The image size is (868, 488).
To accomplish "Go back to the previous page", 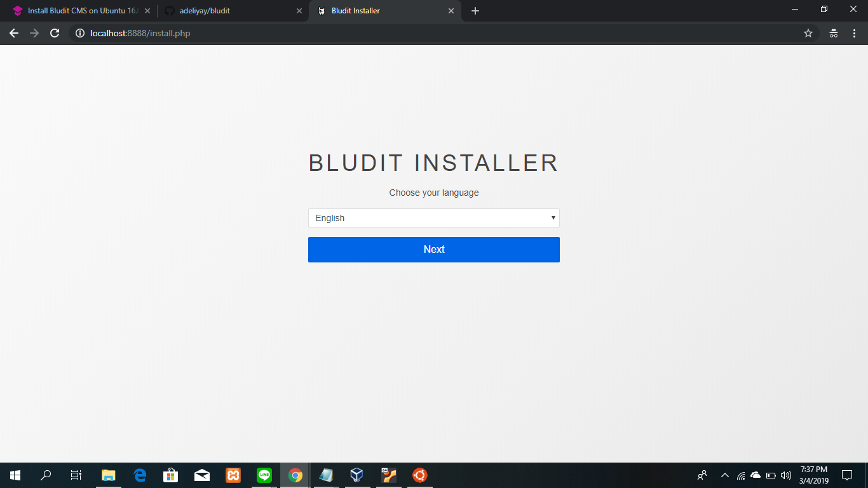I will [x=14, y=33].
